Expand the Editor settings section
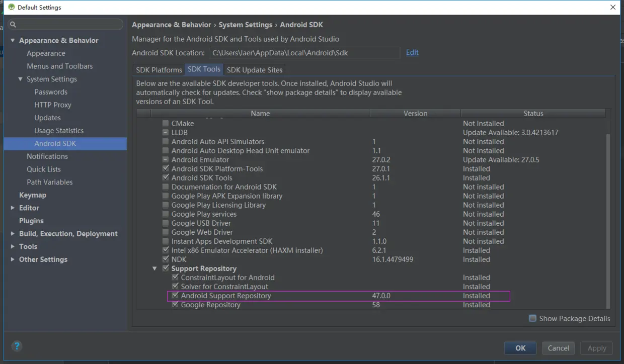This screenshot has width=624, height=364. point(13,208)
